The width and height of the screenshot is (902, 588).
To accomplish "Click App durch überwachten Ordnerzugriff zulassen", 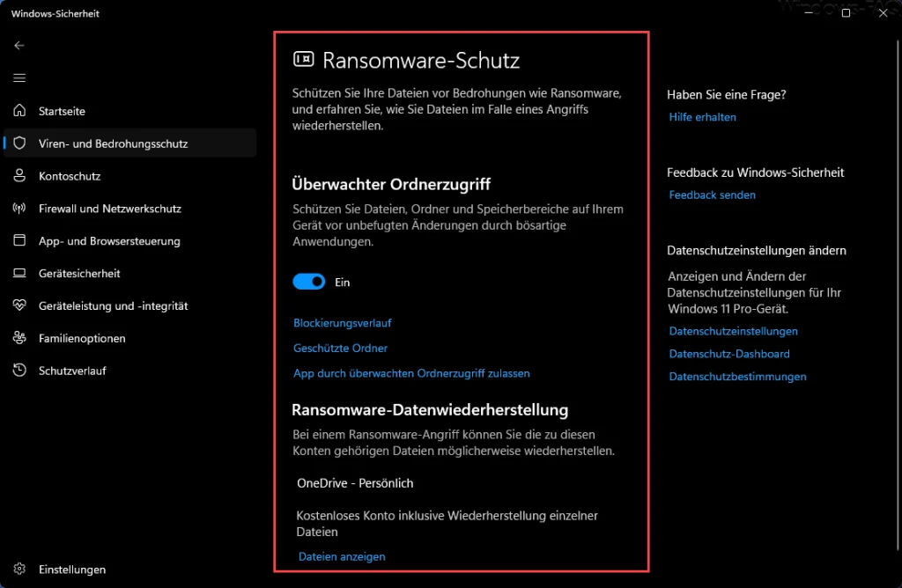I will coord(412,373).
